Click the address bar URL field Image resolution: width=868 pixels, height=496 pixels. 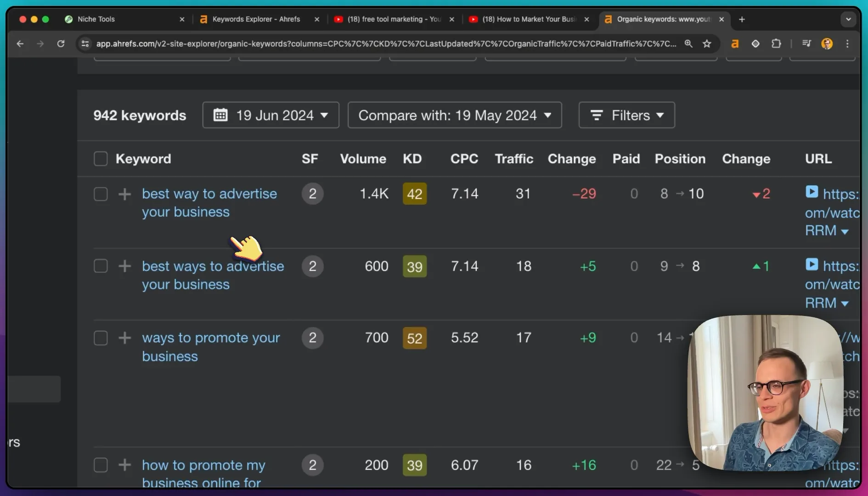pyautogui.click(x=386, y=44)
